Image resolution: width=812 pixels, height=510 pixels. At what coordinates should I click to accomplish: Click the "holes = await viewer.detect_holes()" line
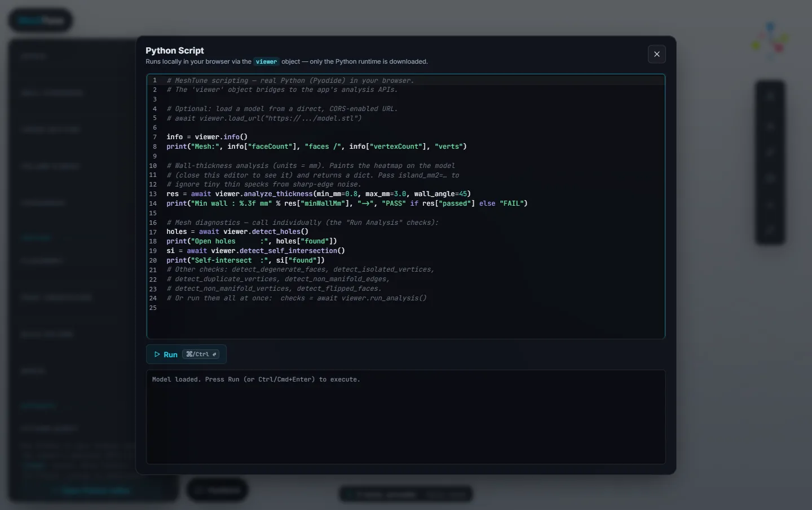237,232
